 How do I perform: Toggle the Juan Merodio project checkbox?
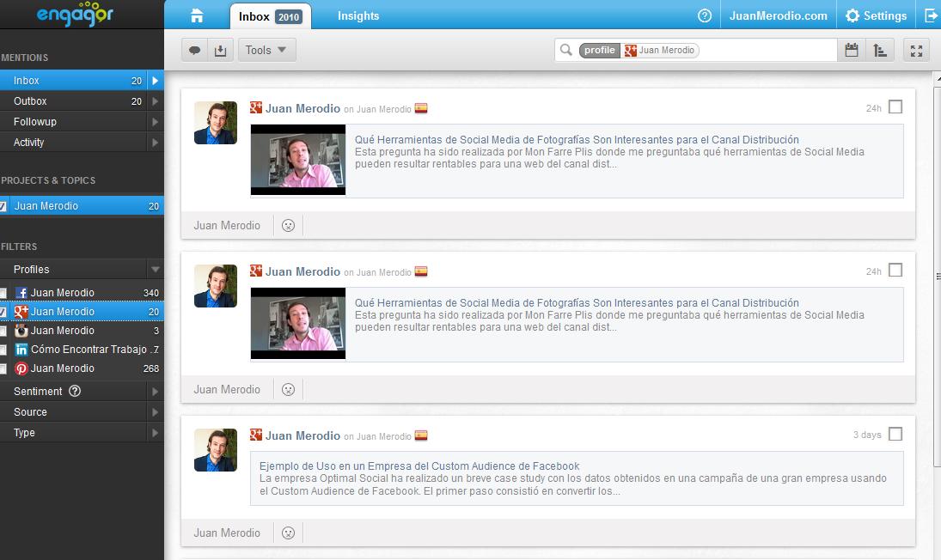pos(3,206)
